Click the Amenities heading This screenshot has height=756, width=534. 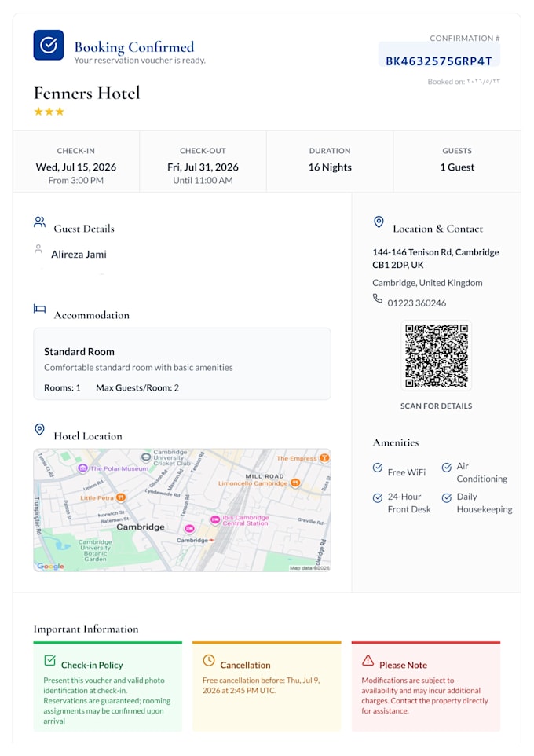[396, 442]
